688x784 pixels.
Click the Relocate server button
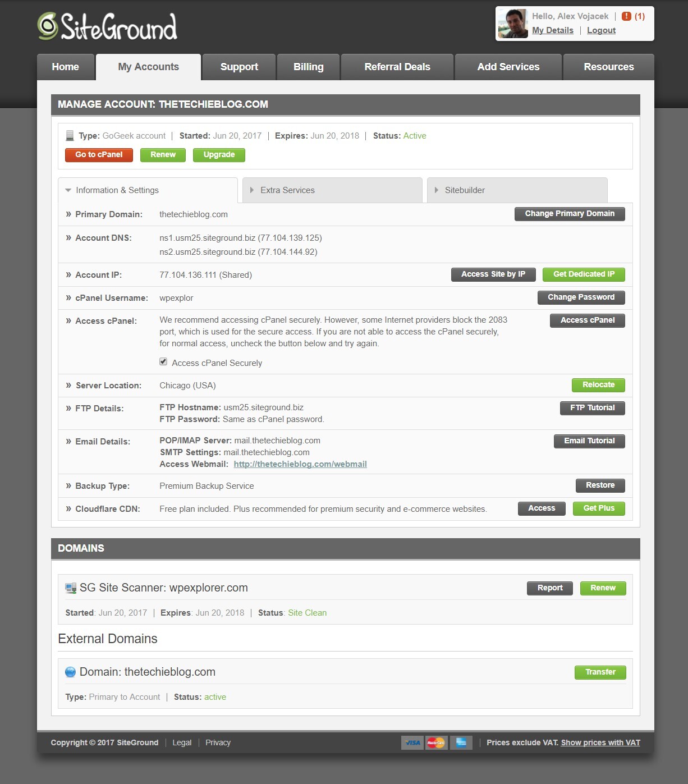tap(598, 385)
